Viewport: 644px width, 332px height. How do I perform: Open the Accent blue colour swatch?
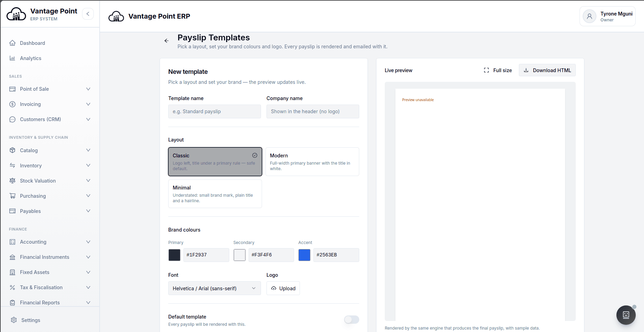click(304, 255)
